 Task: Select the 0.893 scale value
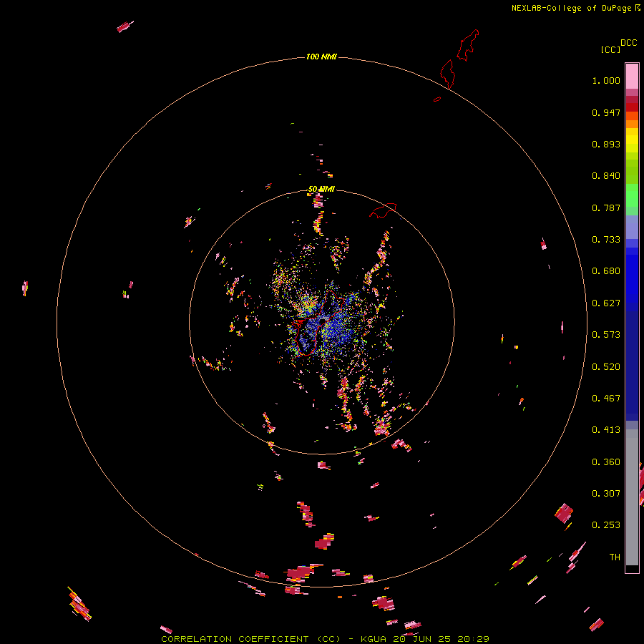point(606,144)
